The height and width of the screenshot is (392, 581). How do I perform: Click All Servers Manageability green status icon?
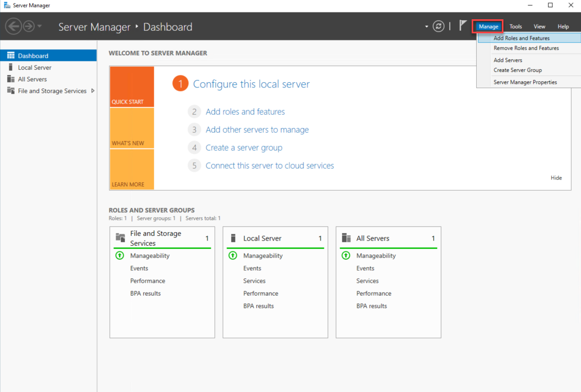pos(346,255)
